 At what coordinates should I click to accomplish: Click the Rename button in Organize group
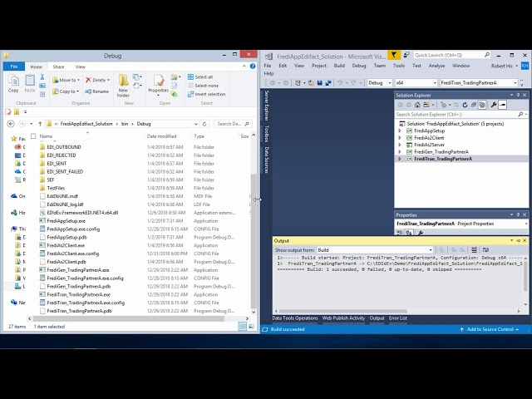point(96,91)
